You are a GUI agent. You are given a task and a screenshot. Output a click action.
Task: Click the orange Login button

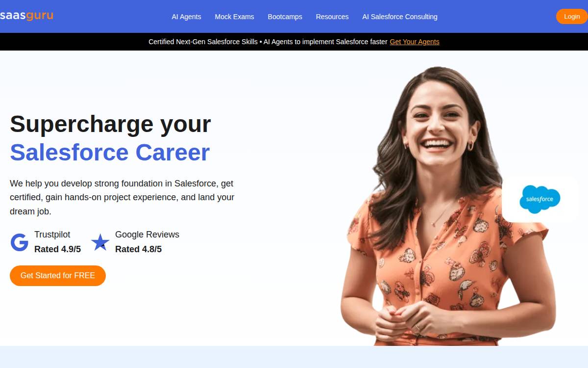572,16
